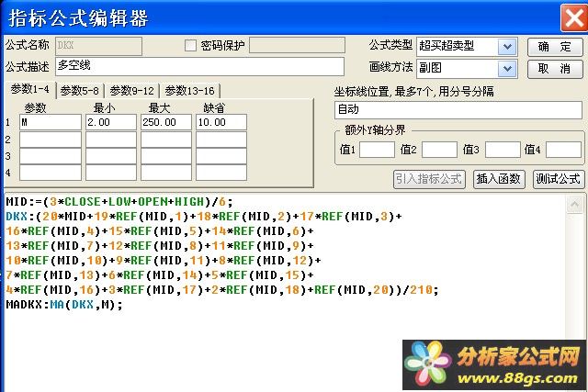The height and width of the screenshot is (392, 588).
Task: Click the 插入函数 button
Action: click(499, 179)
